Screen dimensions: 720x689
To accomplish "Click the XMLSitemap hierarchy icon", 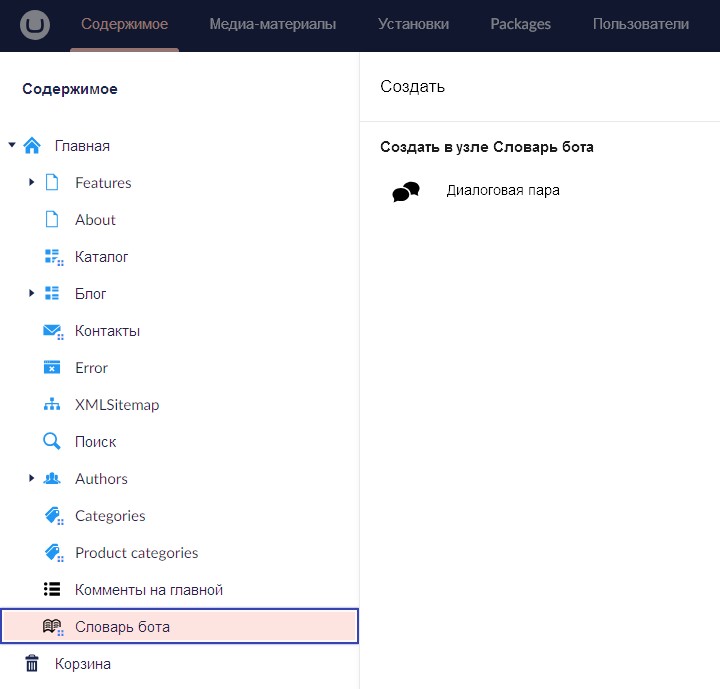I will pyautogui.click(x=53, y=405).
